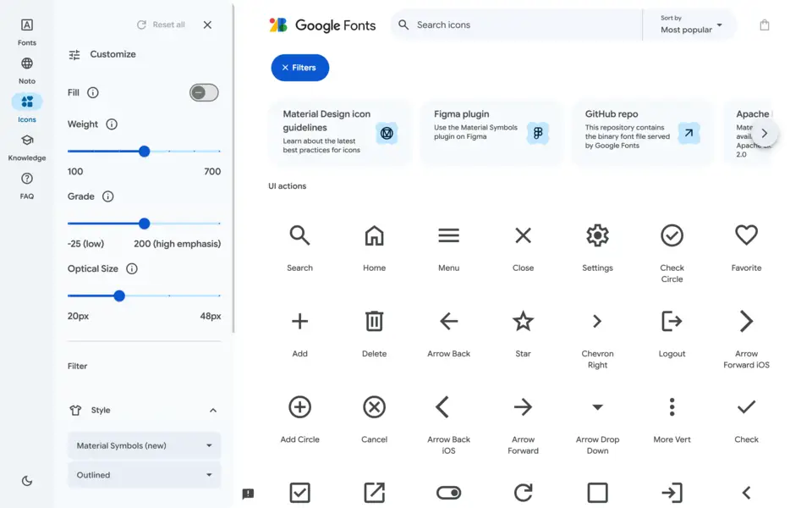Show info about Grade
This screenshot has height=508, width=812.
tap(107, 196)
